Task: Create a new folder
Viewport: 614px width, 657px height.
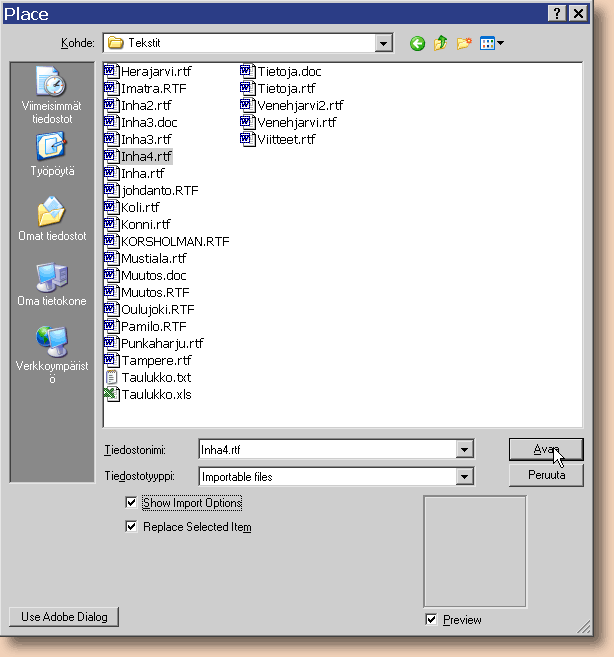Action: coord(464,43)
